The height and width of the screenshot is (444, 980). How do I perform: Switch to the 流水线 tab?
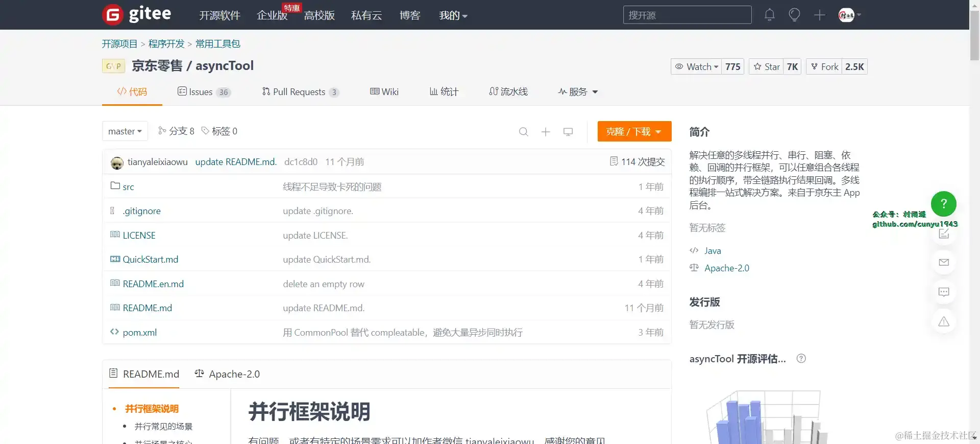pos(508,92)
